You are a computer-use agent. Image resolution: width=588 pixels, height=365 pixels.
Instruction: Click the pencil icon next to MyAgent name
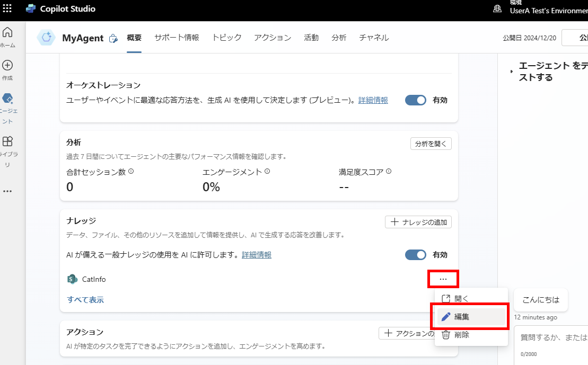[x=113, y=38]
